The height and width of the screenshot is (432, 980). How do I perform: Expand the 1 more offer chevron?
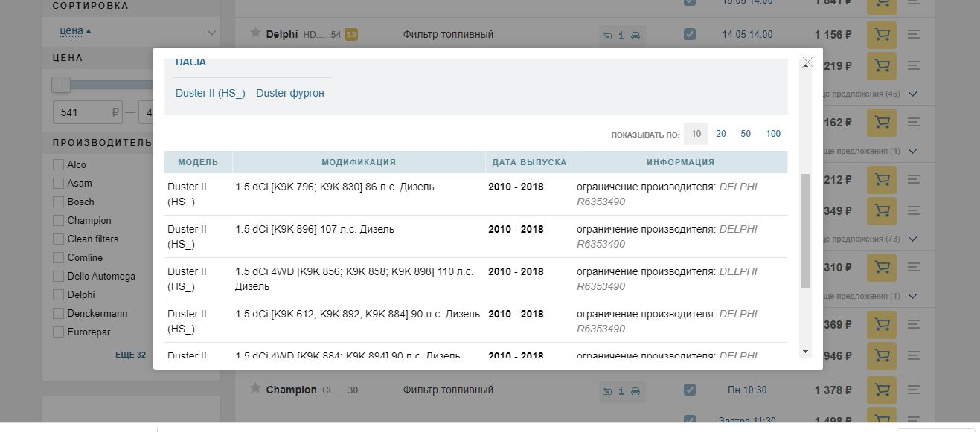tap(914, 296)
